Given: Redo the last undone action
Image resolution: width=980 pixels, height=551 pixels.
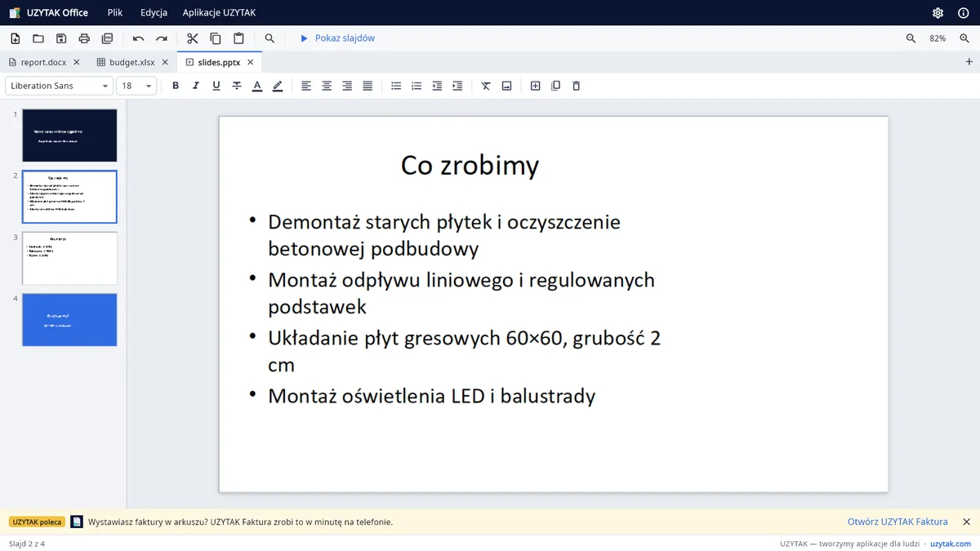Looking at the screenshot, I should (x=161, y=38).
